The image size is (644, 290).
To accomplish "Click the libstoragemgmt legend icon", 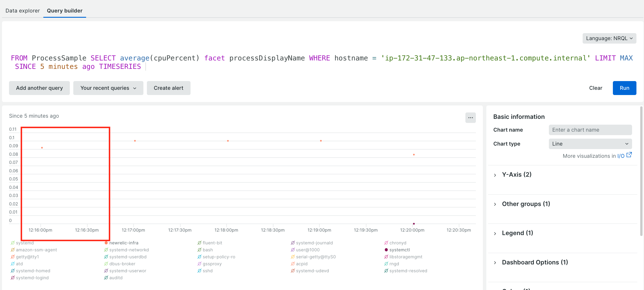I will point(386,257).
